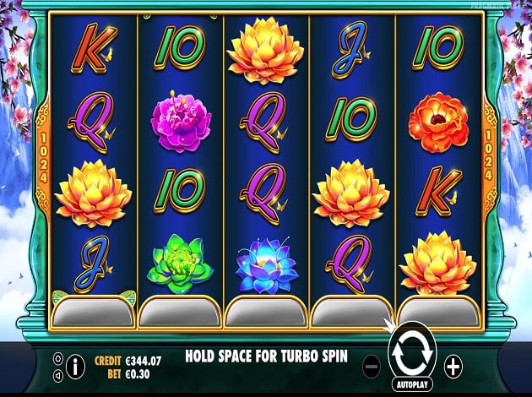Viewport: 532px width, 397px height.
Task: Click the silver slot below third reel
Action: coord(266,313)
